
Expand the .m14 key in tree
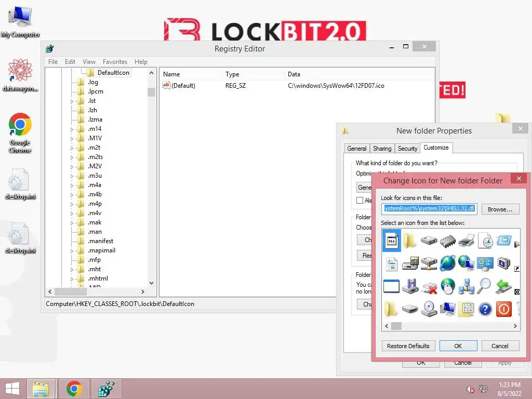click(72, 129)
